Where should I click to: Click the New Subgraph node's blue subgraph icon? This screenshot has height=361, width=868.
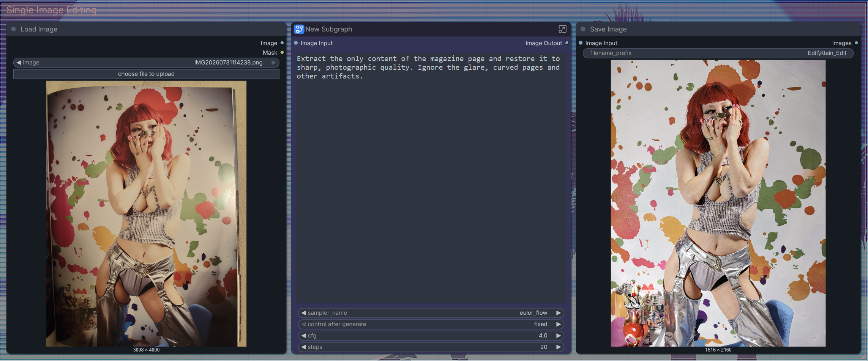[x=299, y=29]
